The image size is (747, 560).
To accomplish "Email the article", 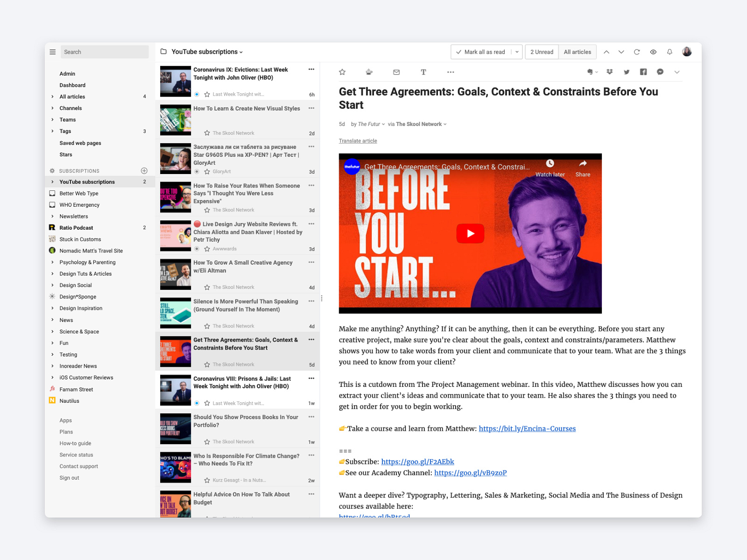I will (x=396, y=72).
